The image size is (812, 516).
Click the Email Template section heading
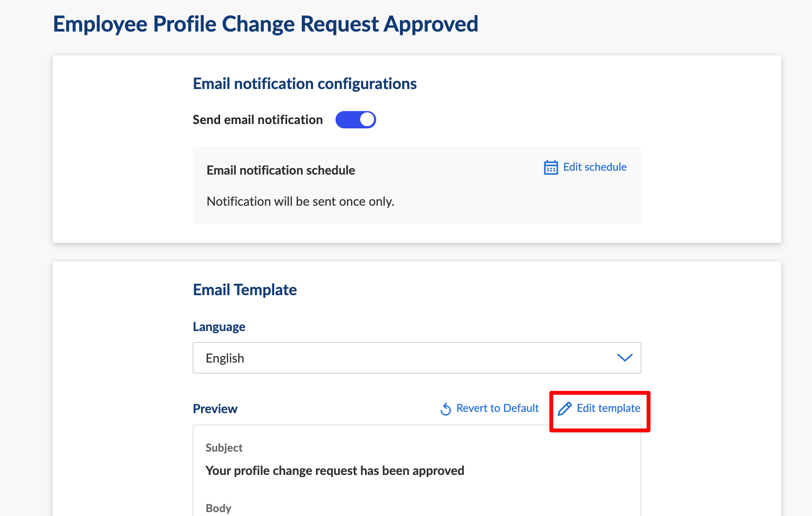pyautogui.click(x=245, y=290)
